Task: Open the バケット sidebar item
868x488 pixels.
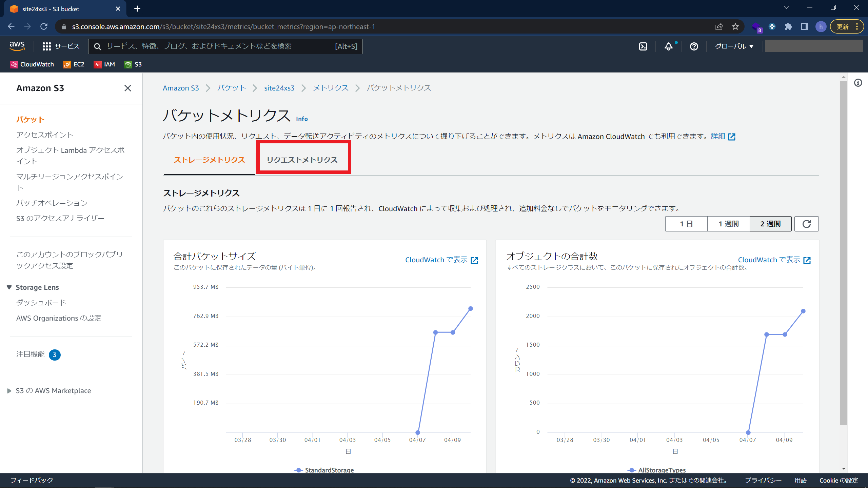Action: pos(31,119)
